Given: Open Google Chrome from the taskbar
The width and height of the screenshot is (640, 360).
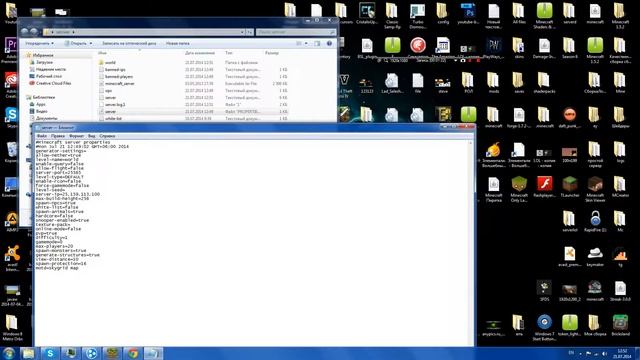Looking at the screenshot, I should coord(133,353).
